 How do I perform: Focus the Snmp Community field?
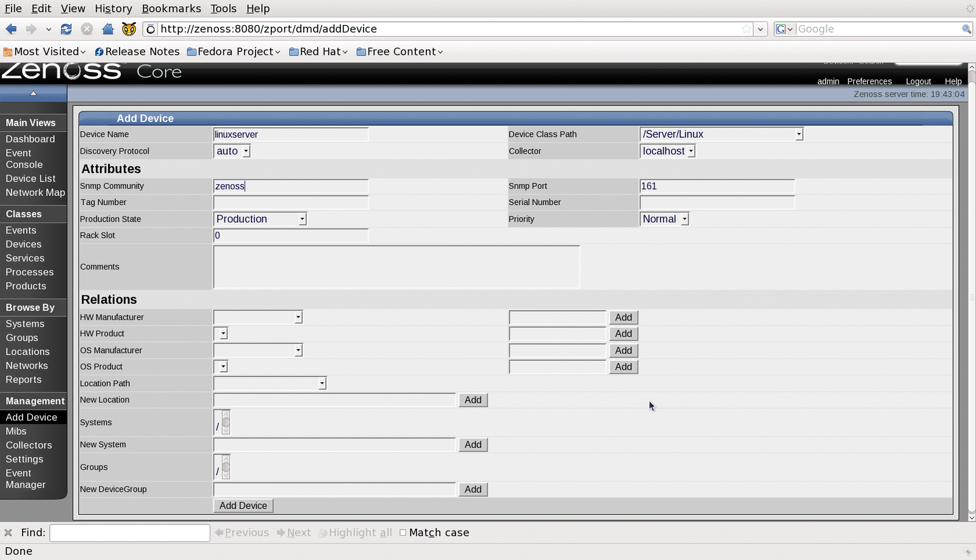pos(291,186)
